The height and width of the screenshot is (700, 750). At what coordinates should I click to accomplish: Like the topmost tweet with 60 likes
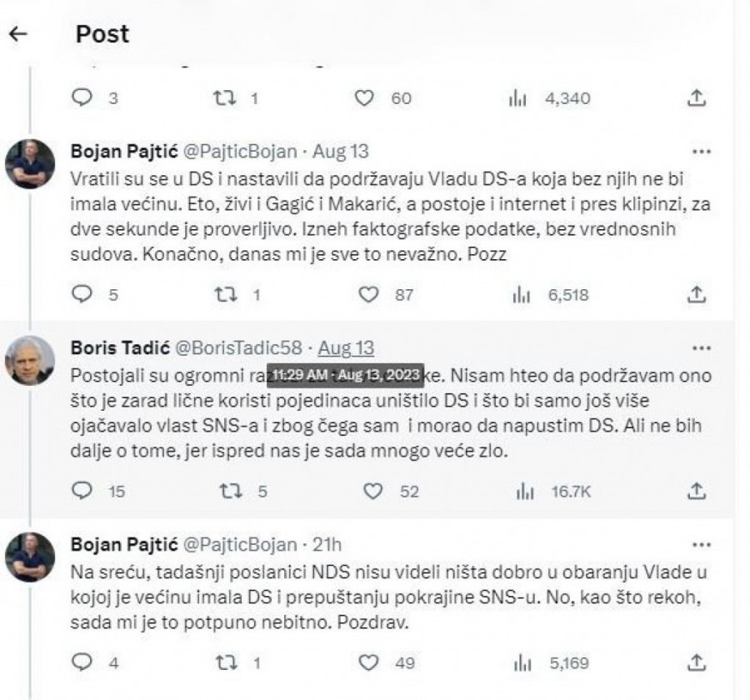(x=362, y=98)
